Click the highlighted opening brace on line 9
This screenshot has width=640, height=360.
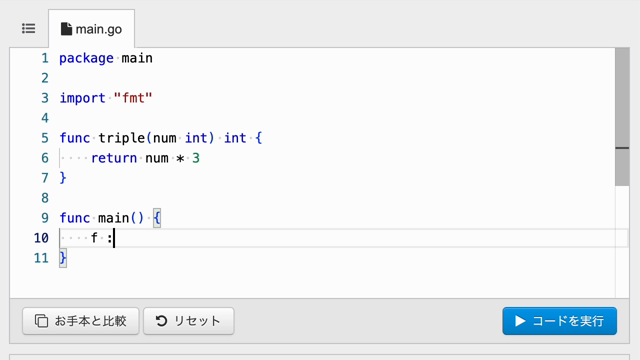(x=157, y=218)
